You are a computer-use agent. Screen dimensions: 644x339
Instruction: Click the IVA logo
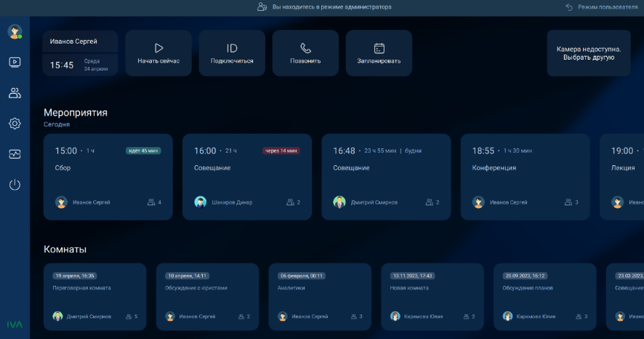tap(15, 324)
